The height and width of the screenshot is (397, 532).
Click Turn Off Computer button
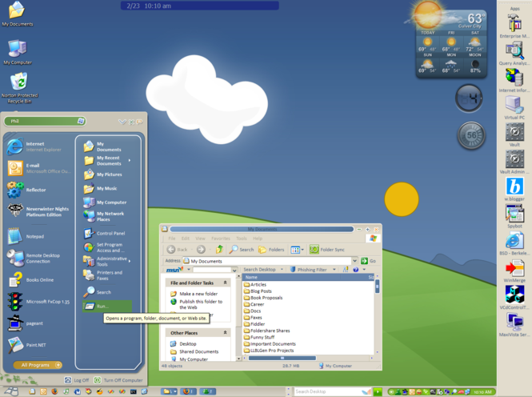pyautogui.click(x=118, y=380)
